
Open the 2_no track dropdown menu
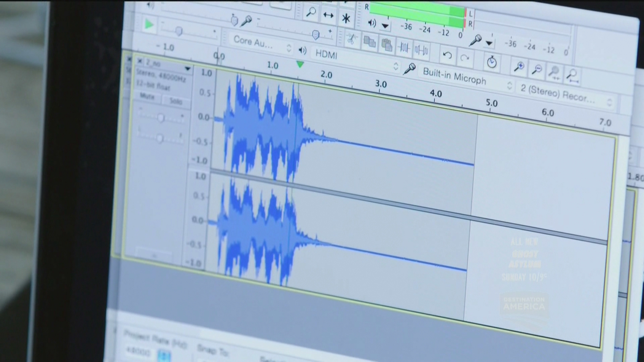pos(187,69)
